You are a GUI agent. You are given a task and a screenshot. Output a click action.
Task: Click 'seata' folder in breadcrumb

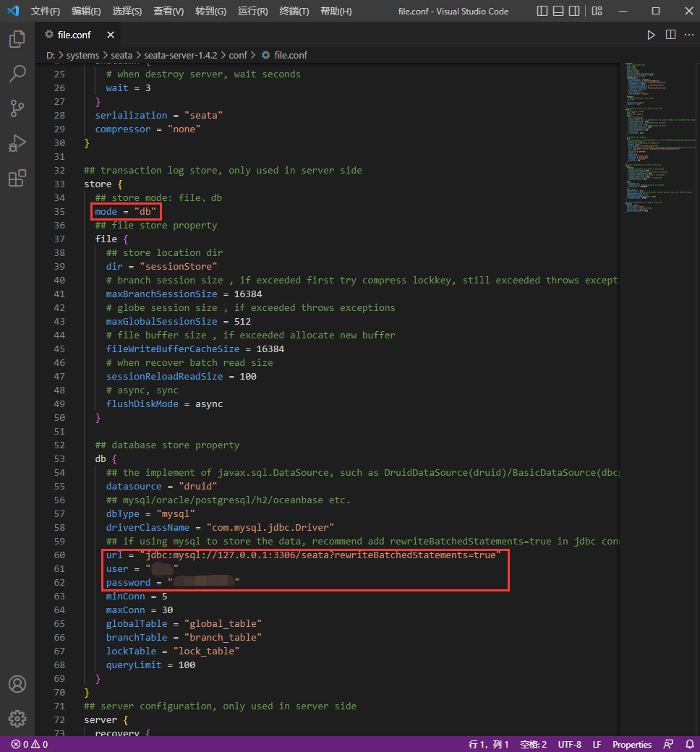point(121,55)
